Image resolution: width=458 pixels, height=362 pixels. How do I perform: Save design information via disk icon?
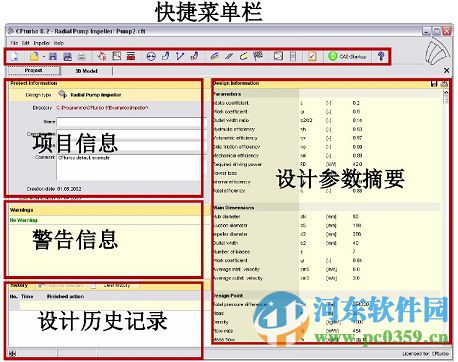pos(434,84)
